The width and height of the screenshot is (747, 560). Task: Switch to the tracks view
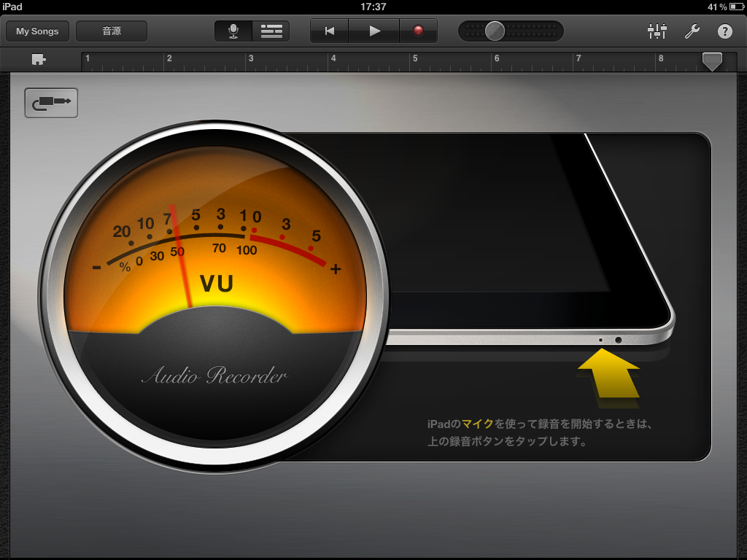pyautogui.click(x=271, y=31)
